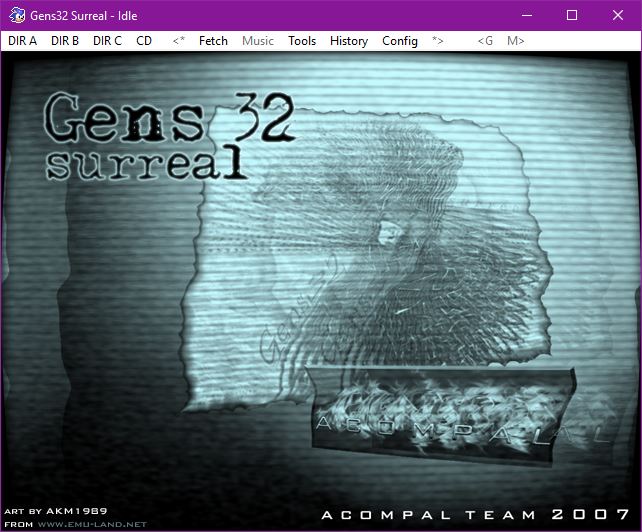The width and height of the screenshot is (642, 532).
Task: Click the 'ART BY AKM1989' credit text
Action: (x=56, y=511)
